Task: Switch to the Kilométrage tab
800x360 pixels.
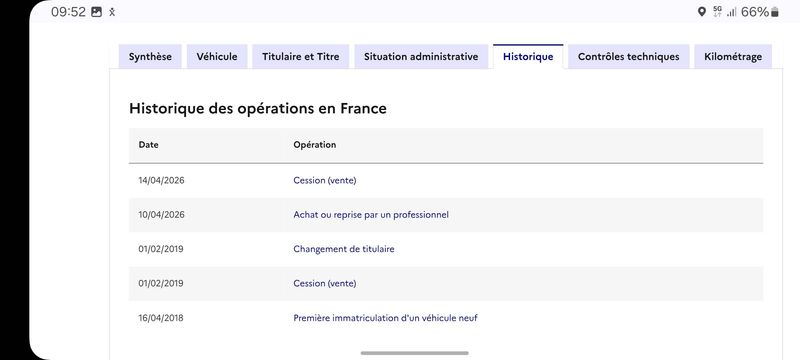Action: [x=733, y=57]
